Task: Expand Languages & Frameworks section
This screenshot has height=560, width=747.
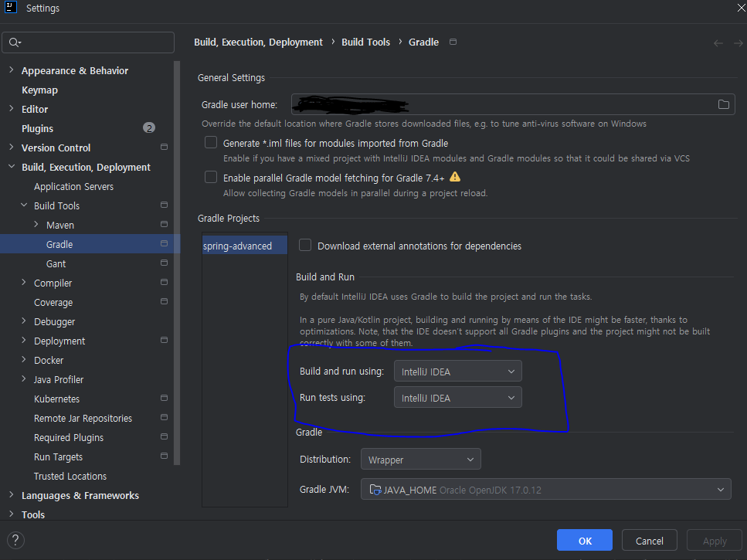Action: tap(12, 495)
